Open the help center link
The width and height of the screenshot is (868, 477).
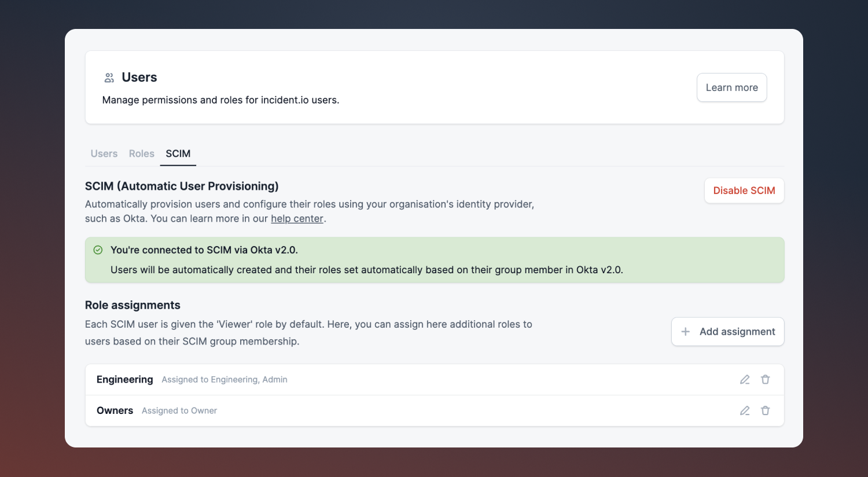[297, 219]
